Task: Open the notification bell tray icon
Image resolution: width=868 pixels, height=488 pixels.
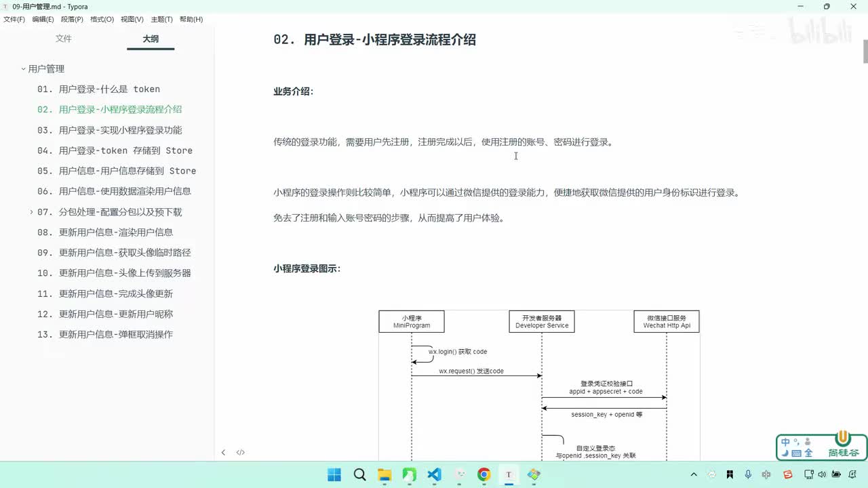Action: pyautogui.click(x=853, y=474)
